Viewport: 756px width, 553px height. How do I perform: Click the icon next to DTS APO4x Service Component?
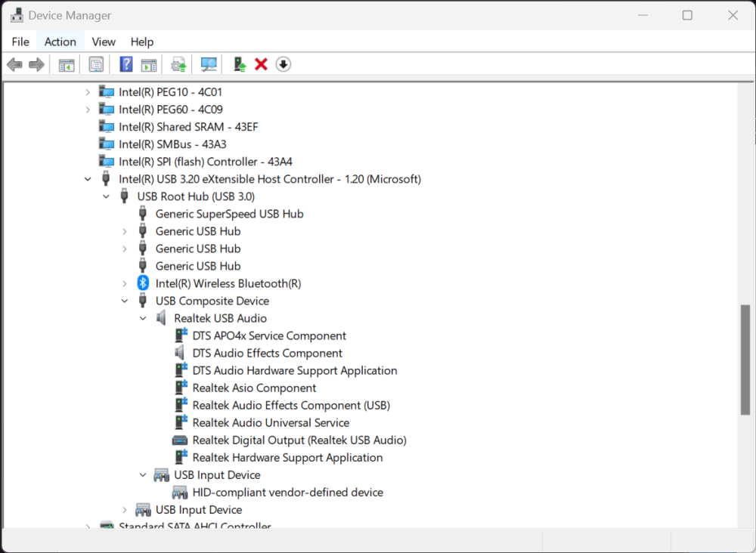[x=181, y=335]
